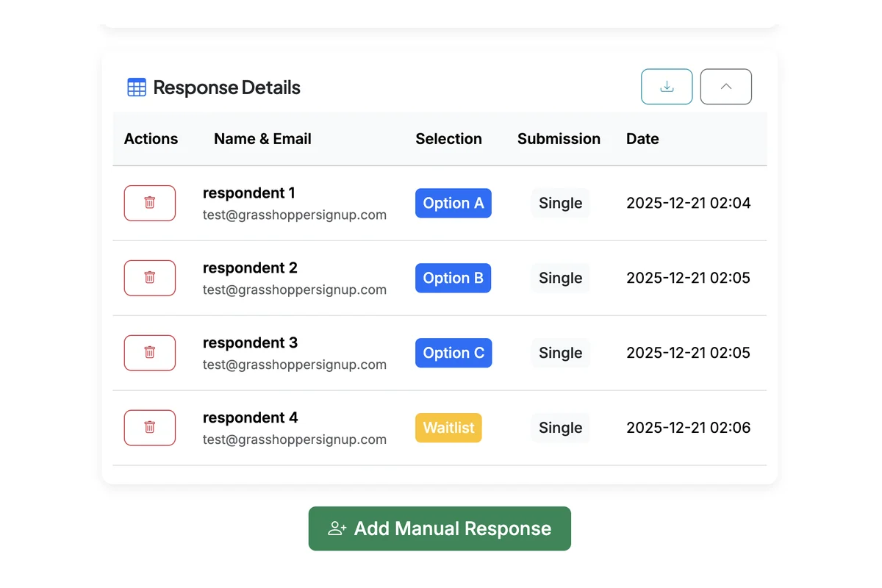Sort by the Date column header

(x=642, y=139)
